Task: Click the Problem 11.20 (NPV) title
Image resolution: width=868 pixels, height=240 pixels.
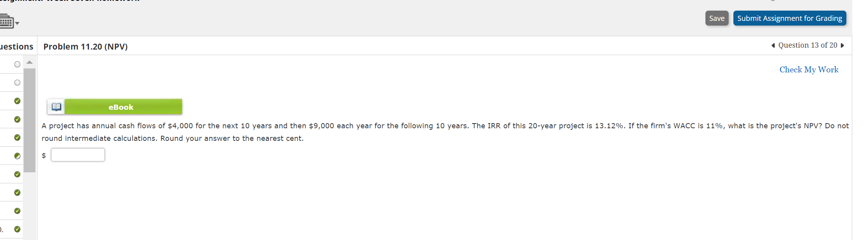Action: tap(85, 46)
